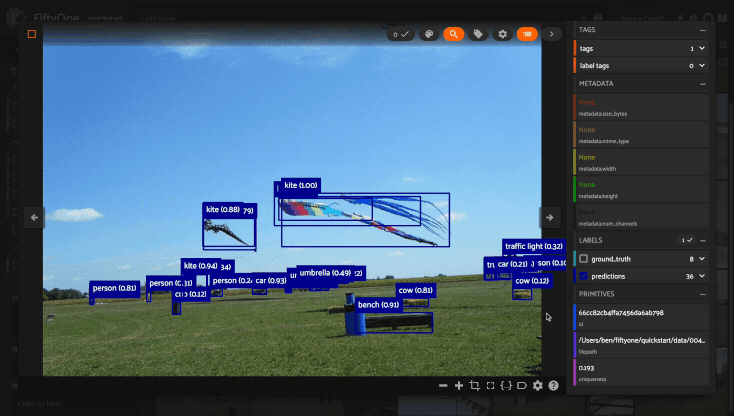
Task: Select the car (0.21) detection label
Action: [x=512, y=264]
